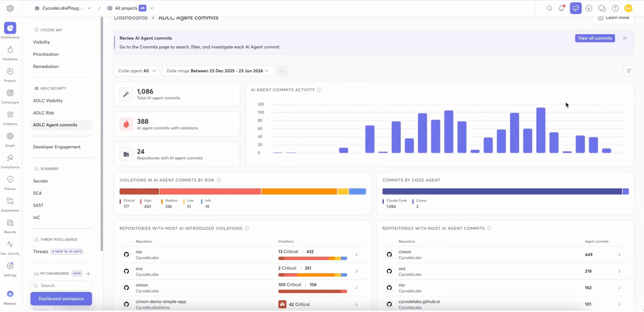Show info for Violations by Risk

pos(219,180)
